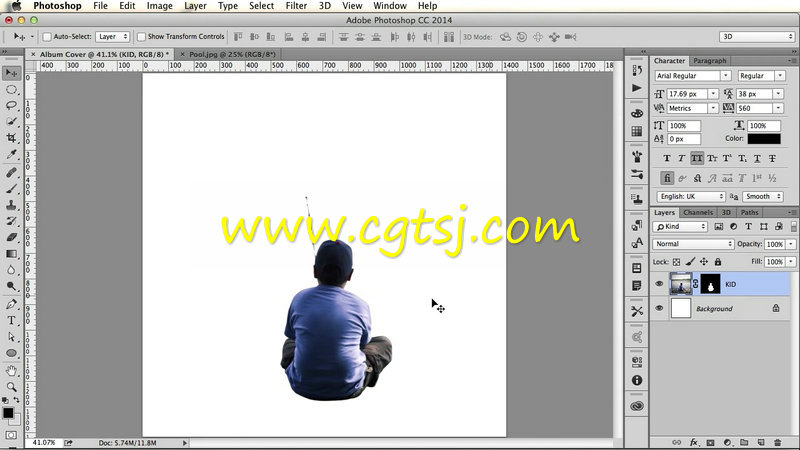Viewport: 800px width, 450px height.
Task: Switch to the Paths tab
Action: (x=749, y=212)
